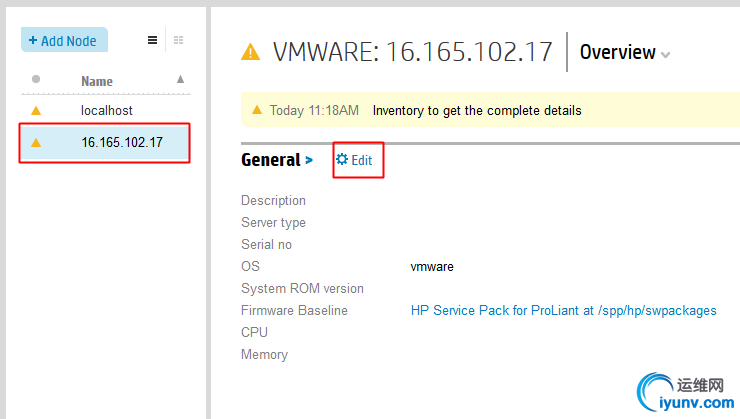This screenshot has height=419, width=740.
Task: Open the Overview dropdown menu
Action: click(x=617, y=52)
